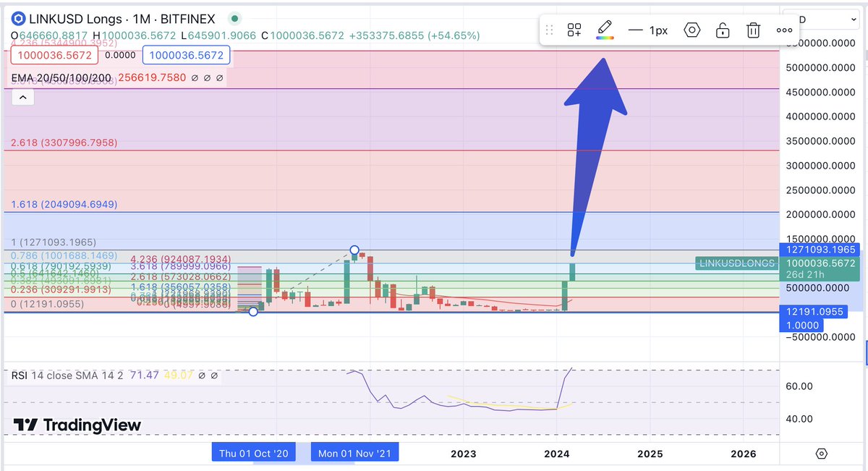This screenshot has width=868, height=471.
Task: Collapse the legend with the chevron arrow
Action: tap(22, 96)
